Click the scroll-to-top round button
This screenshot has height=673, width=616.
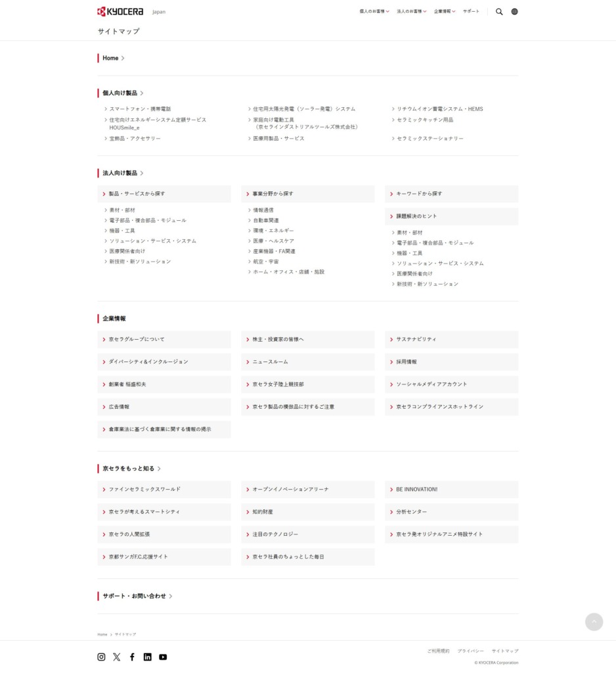click(594, 622)
